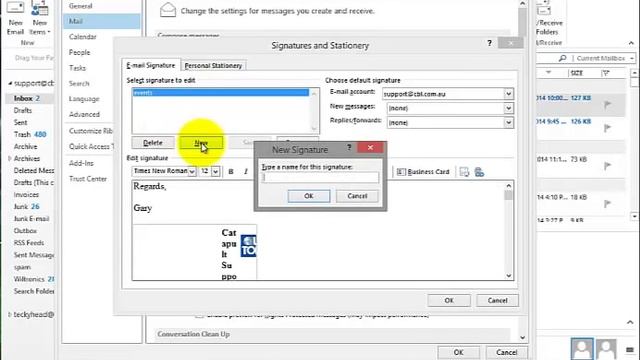Select Add-Ins in Outlook Options sidebar
This screenshot has width=640, height=360.
click(x=81, y=163)
